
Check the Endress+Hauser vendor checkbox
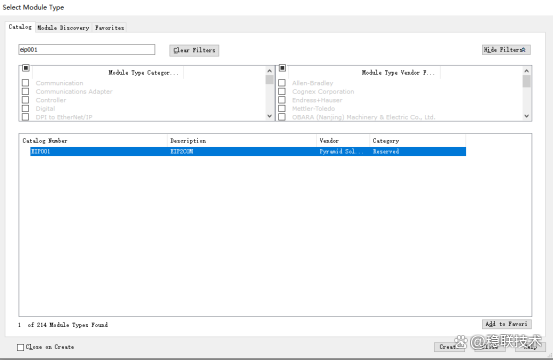pyautogui.click(x=282, y=100)
